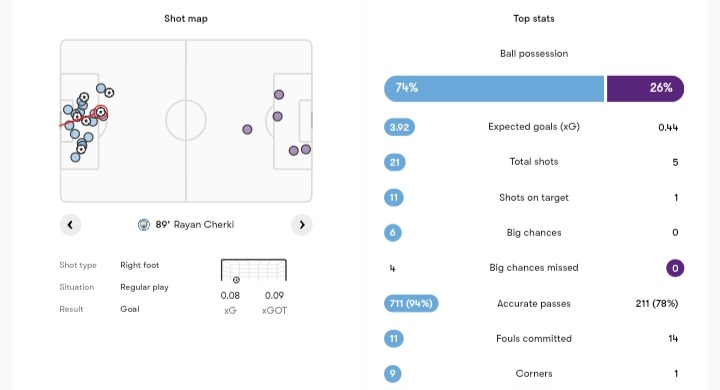The height and width of the screenshot is (390, 720).
Task: Click the purple 26% possession bar
Action: [x=645, y=88]
